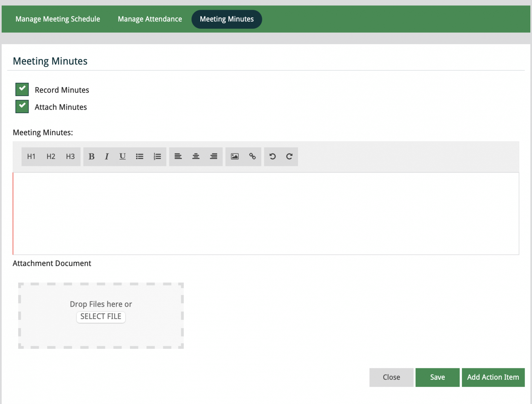532x404 pixels.
Task: Undo the last edit
Action: [273, 157]
